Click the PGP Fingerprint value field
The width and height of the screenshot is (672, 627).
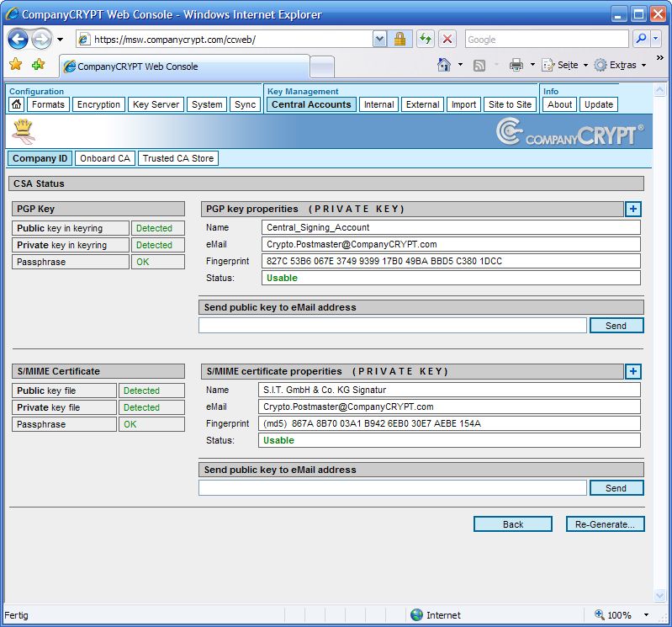tap(451, 261)
